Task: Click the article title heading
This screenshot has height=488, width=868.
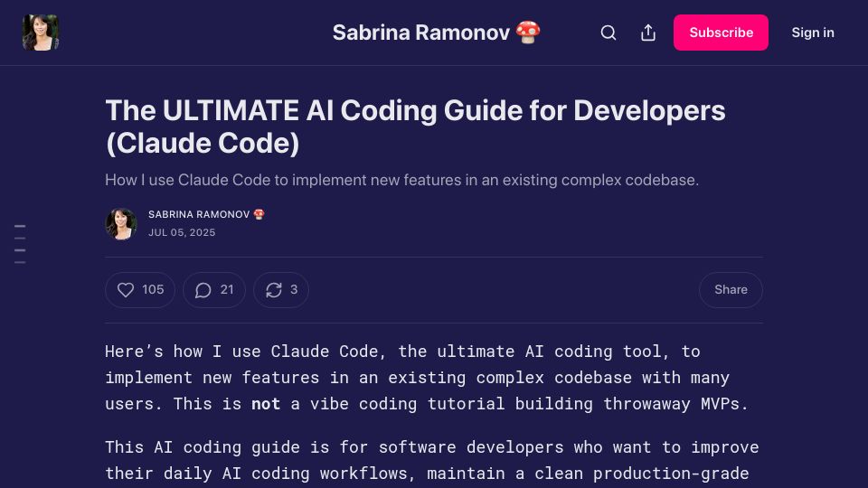Action: pos(415,127)
